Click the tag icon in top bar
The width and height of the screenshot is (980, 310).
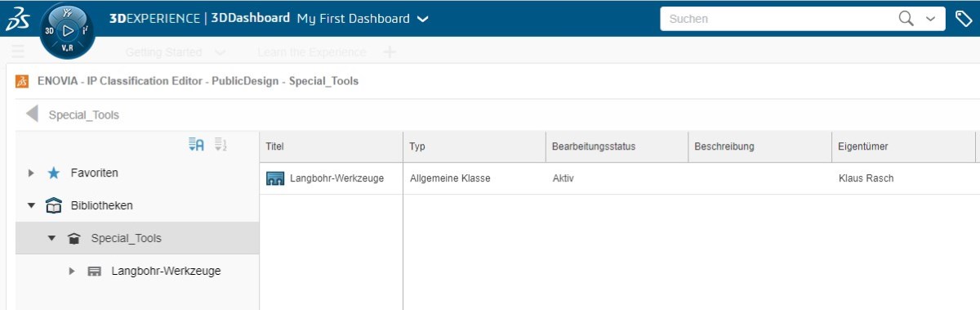point(964,18)
